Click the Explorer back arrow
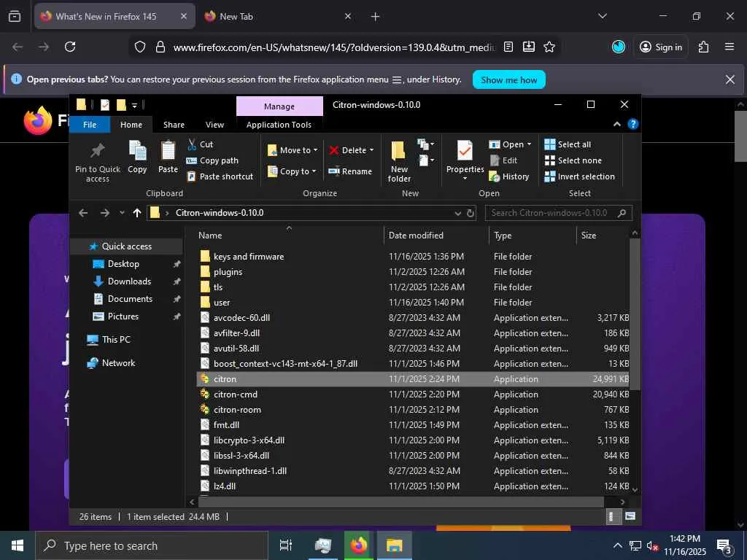Image resolution: width=747 pixels, height=560 pixels. point(83,213)
